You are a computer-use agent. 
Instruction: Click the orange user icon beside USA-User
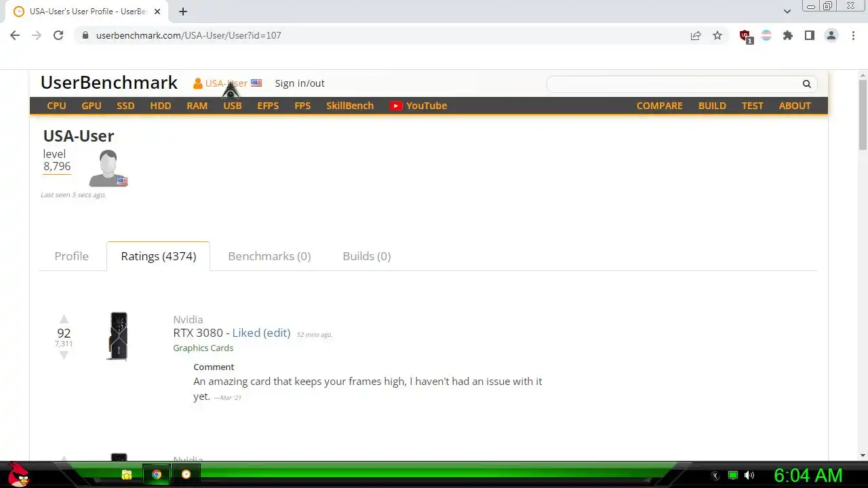(198, 83)
